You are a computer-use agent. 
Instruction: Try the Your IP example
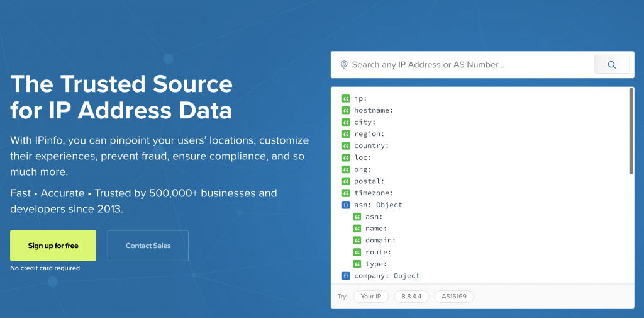click(x=371, y=296)
